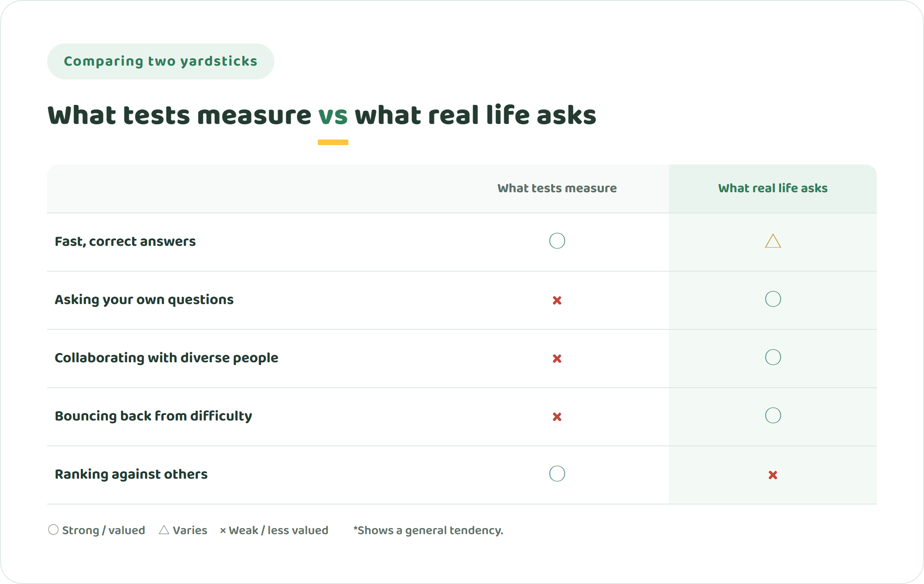Click the circle in Bouncing back from difficulty row
Viewport: 924px width, 584px height.
tap(773, 415)
